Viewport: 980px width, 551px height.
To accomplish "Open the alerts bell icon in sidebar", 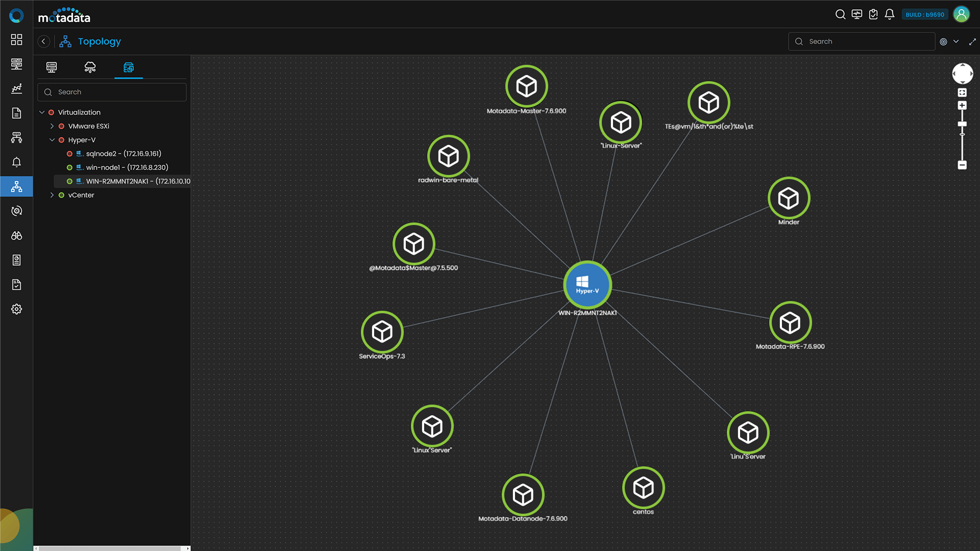I will pyautogui.click(x=16, y=162).
